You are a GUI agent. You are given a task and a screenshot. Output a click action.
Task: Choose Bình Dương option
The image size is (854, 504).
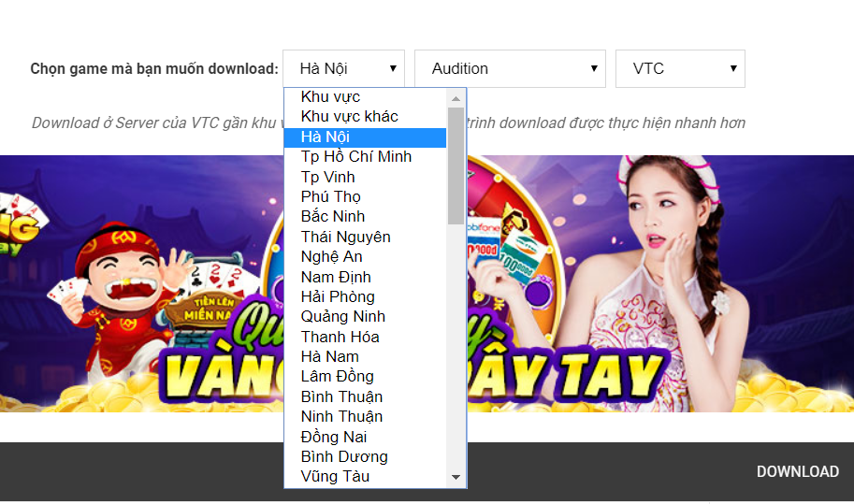tap(365, 456)
